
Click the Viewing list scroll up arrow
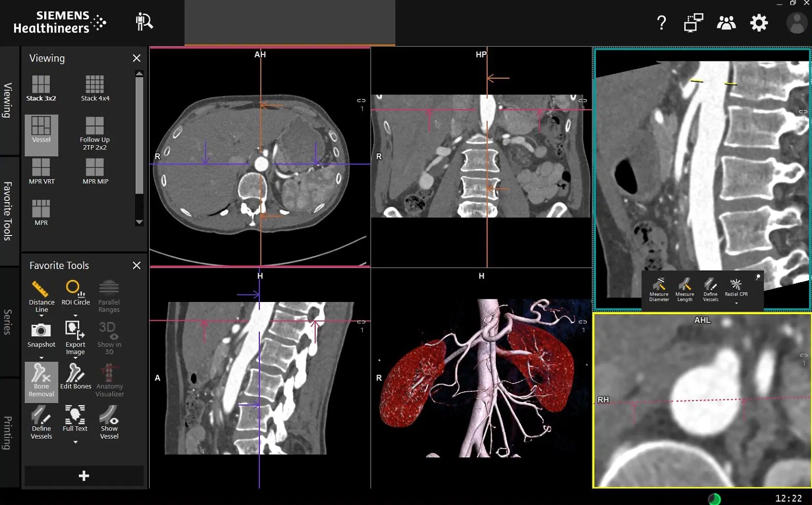[139, 74]
